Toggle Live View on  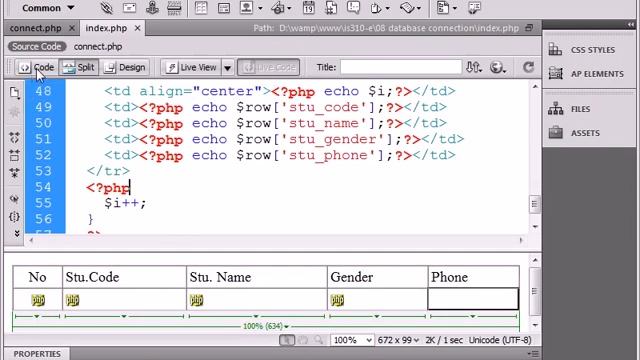coord(191,67)
